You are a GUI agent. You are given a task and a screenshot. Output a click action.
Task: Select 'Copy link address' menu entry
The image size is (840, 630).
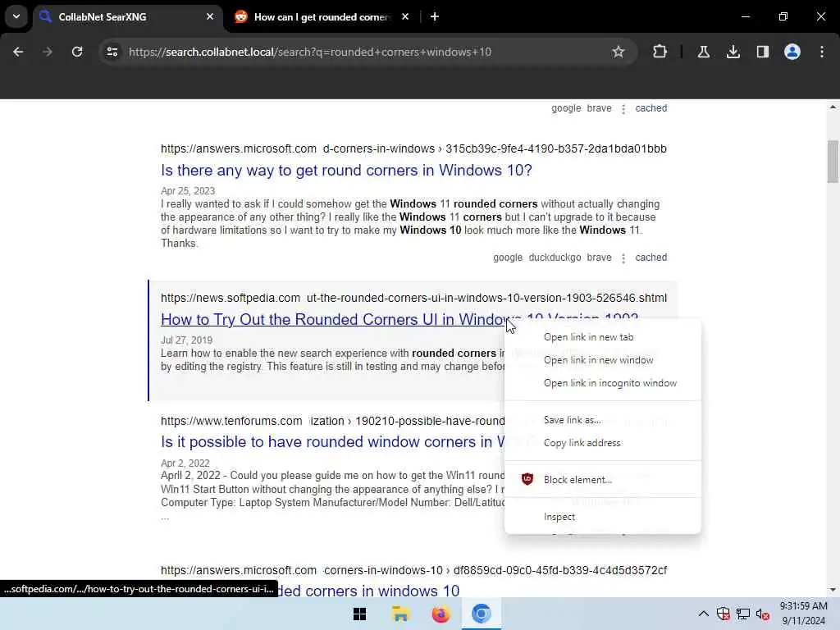(603, 443)
